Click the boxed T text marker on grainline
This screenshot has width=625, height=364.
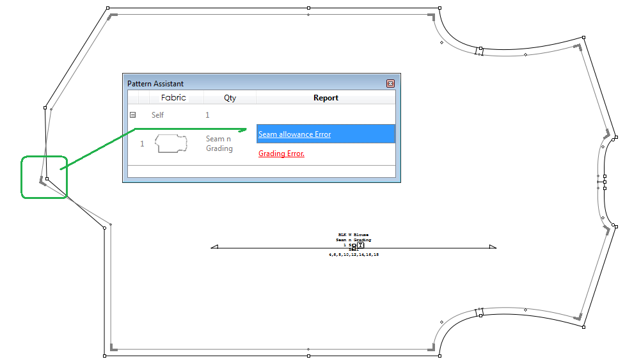click(361, 245)
